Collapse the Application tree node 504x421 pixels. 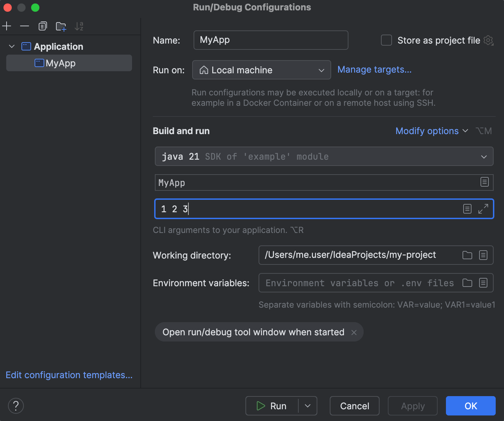pos(11,46)
